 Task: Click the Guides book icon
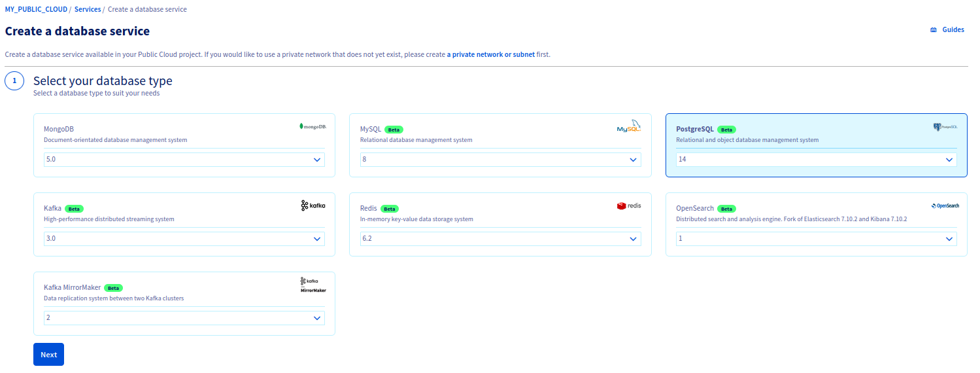pyautogui.click(x=934, y=30)
